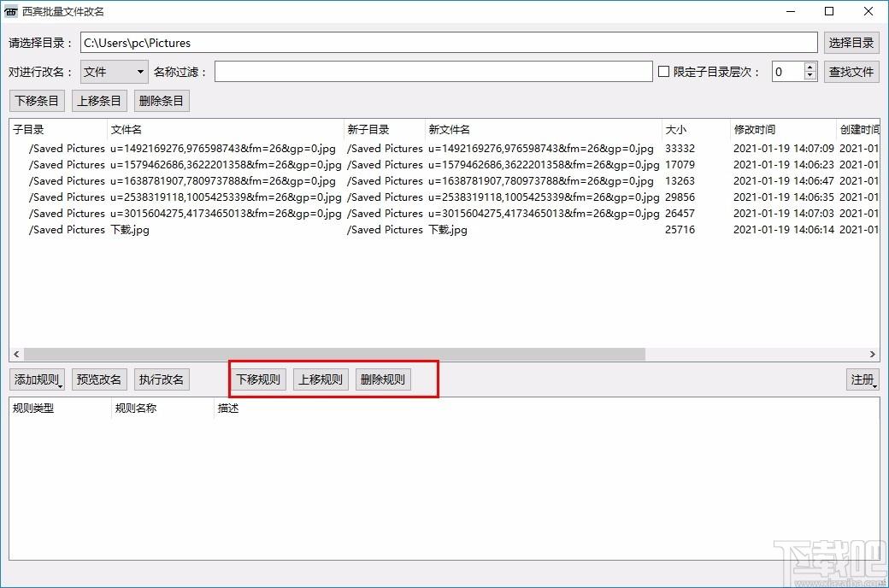Select file row u=1492169276,976598743
The image size is (889, 588).
point(444,149)
